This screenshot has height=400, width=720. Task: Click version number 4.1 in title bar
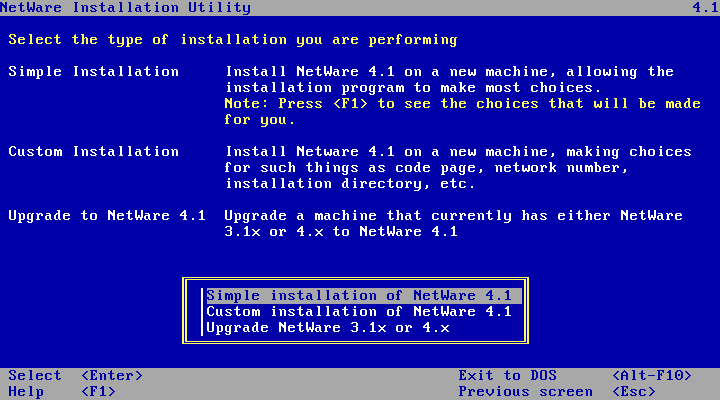click(706, 7)
